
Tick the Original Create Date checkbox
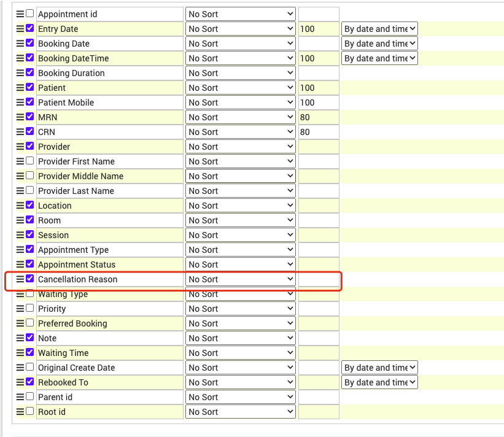pyautogui.click(x=29, y=367)
